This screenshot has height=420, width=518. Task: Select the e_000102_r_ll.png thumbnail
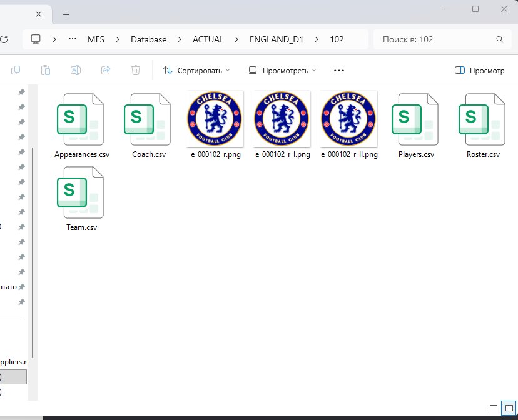tap(348, 119)
